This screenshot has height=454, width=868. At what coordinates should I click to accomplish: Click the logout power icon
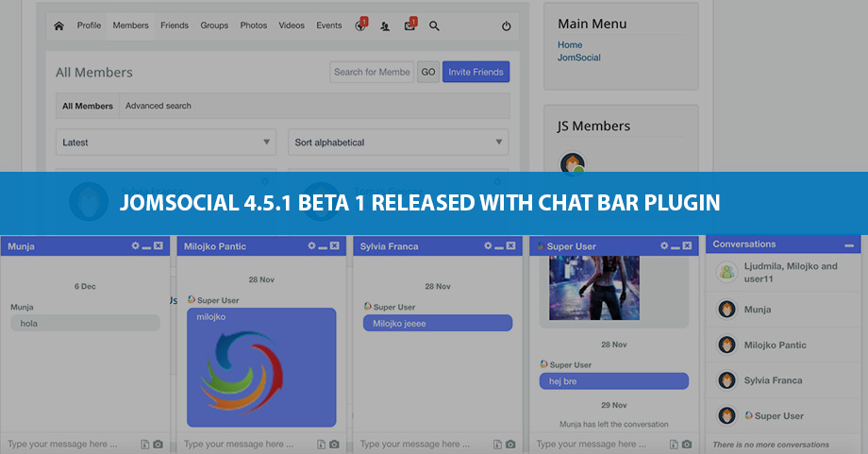[506, 26]
